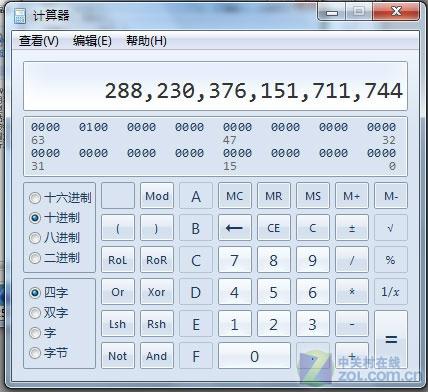
Task: Recall memory with MR button
Action: tap(274, 196)
